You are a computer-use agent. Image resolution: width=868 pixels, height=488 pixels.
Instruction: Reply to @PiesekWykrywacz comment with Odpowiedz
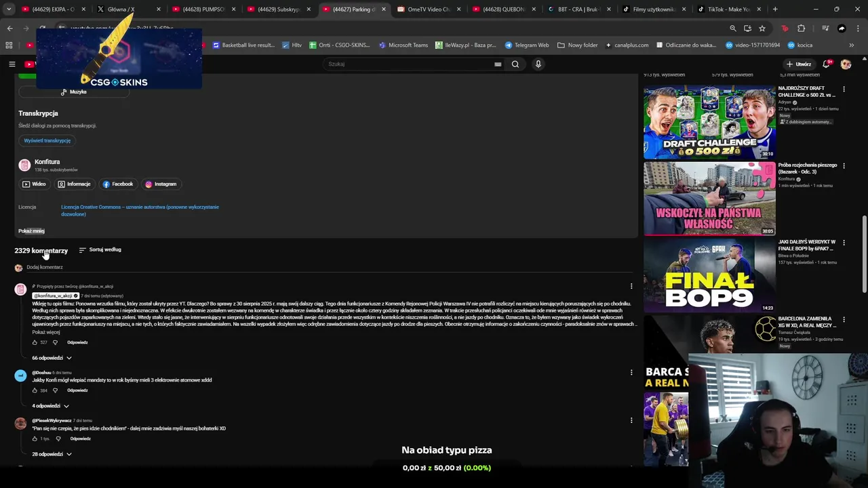(x=80, y=439)
